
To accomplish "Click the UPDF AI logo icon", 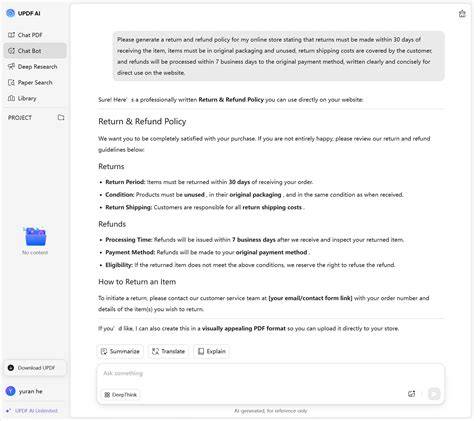I will click(x=11, y=13).
